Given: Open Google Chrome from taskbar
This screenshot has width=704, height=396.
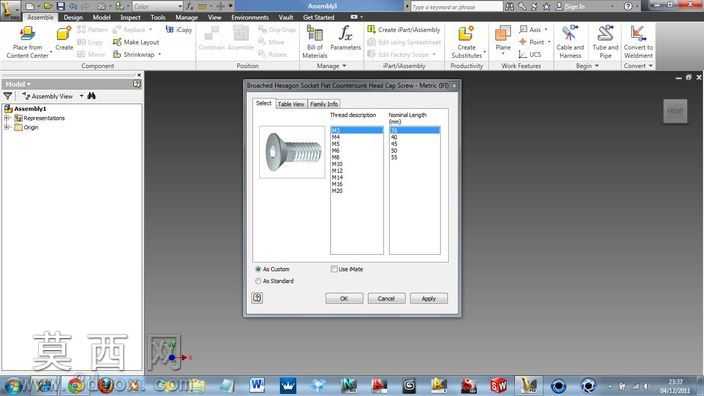Looking at the screenshot, I should (x=75, y=385).
